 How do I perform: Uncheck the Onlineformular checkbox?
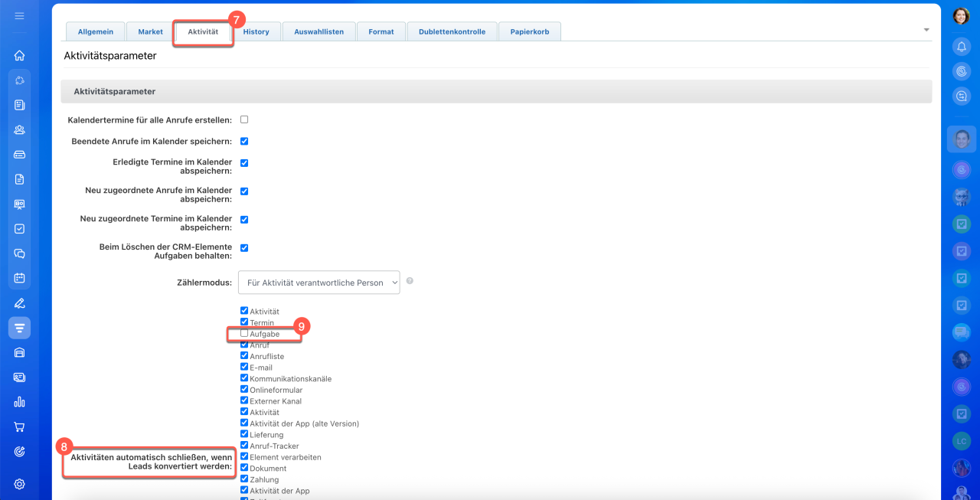[244, 390]
